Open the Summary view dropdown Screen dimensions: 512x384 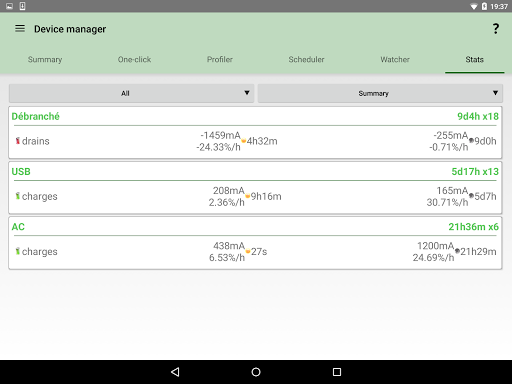coord(380,93)
